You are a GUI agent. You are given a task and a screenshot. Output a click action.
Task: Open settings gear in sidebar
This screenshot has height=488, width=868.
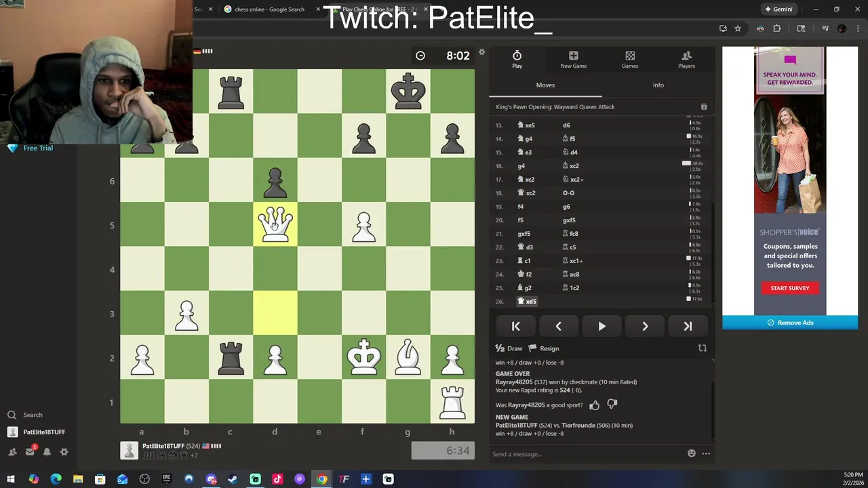coord(64,451)
